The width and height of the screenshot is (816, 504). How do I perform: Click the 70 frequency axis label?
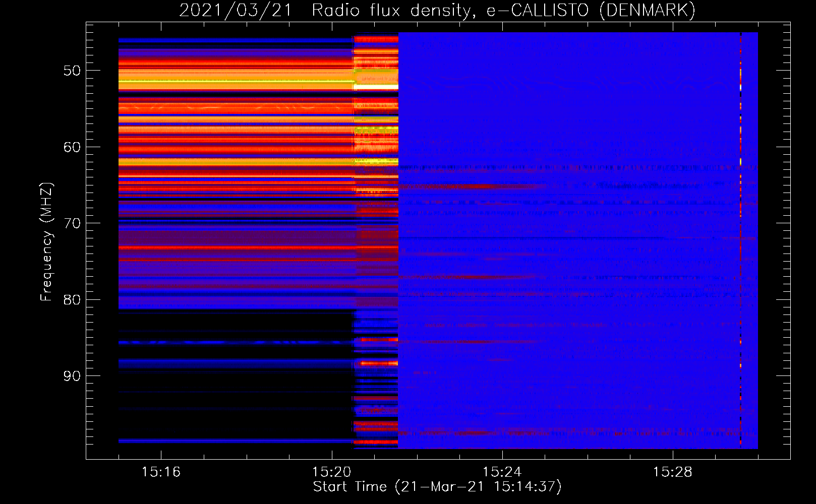(x=72, y=223)
